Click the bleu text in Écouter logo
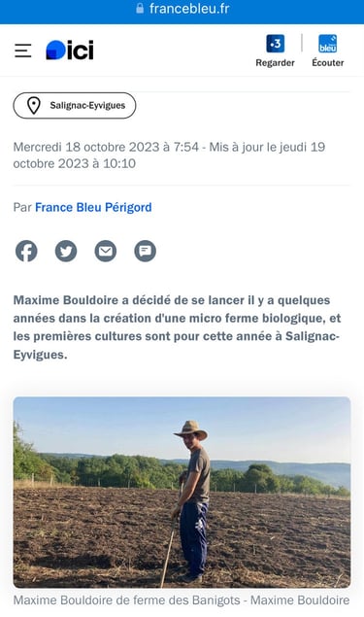The width and height of the screenshot is (364, 617). (328, 48)
